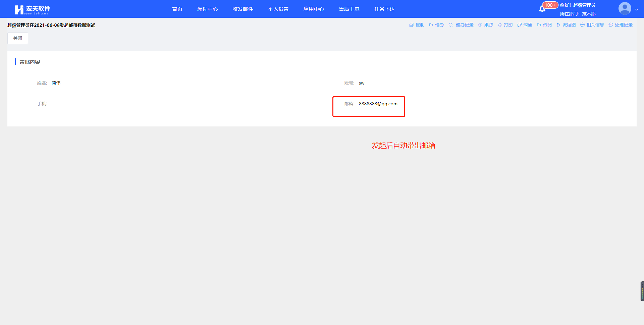644x325 pixels.
Task: Click the 关闭 close button
Action: point(18,38)
